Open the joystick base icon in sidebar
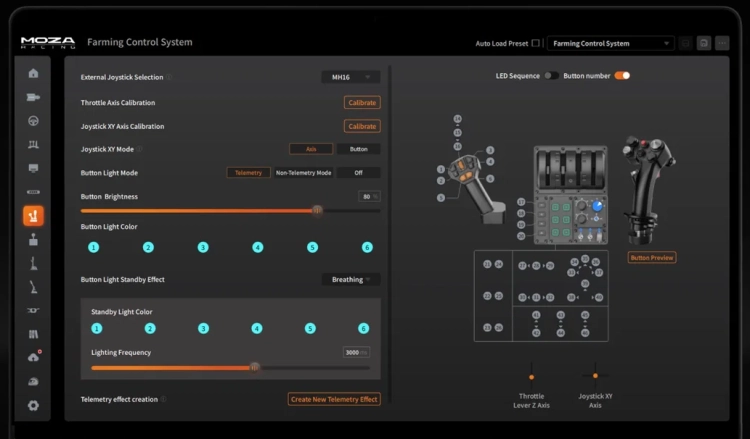 [x=33, y=239]
